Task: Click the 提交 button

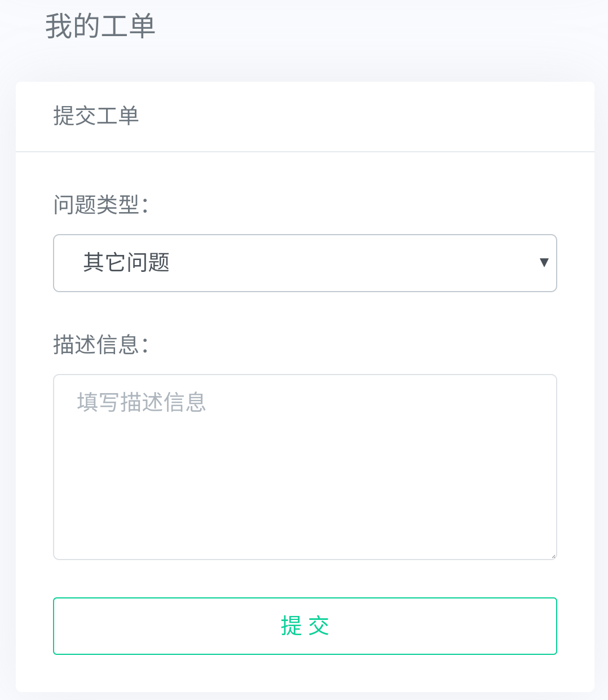Action: (x=305, y=626)
